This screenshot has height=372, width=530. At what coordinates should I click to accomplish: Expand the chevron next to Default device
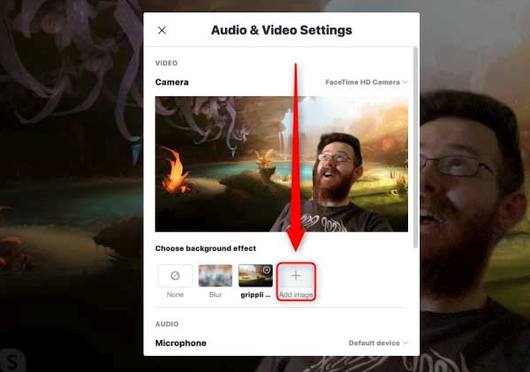(x=405, y=343)
